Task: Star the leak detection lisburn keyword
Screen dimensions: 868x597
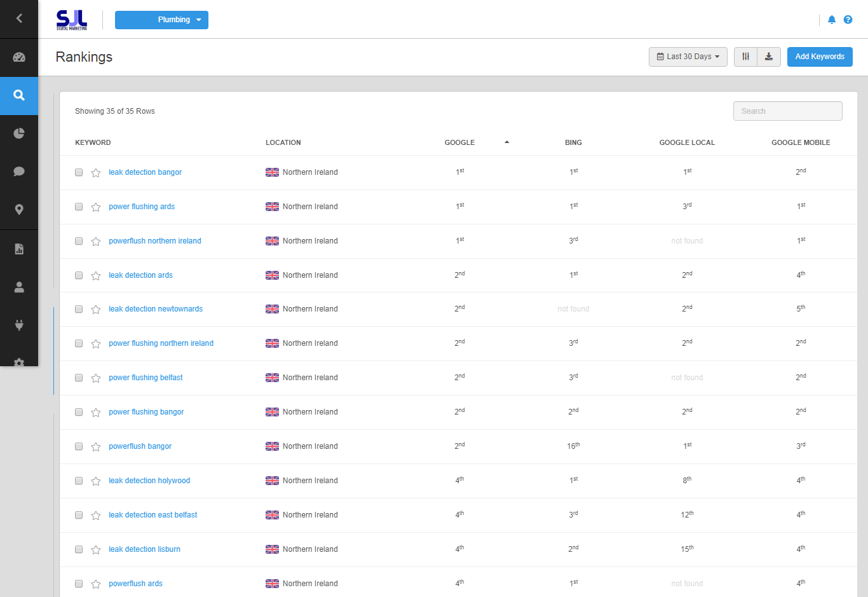Action: click(96, 550)
